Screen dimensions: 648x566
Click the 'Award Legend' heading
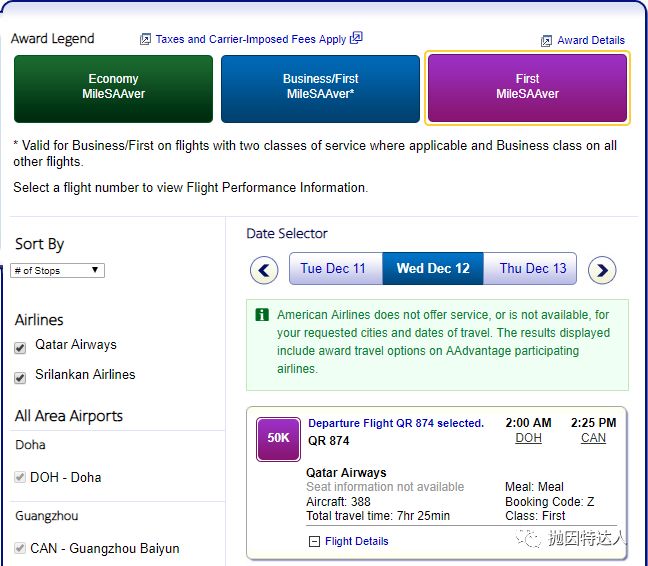(52, 39)
